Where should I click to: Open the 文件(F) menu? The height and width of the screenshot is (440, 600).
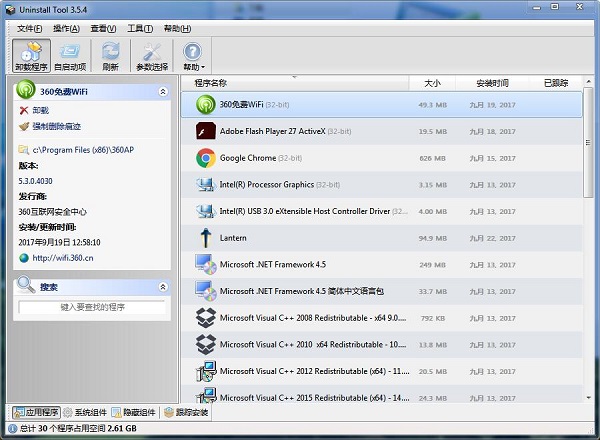point(30,29)
